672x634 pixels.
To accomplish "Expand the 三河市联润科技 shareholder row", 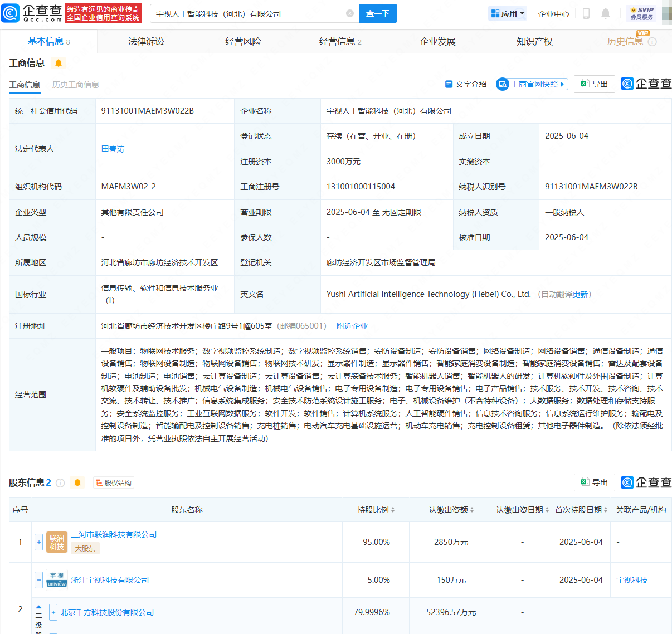I will pos(38,542).
